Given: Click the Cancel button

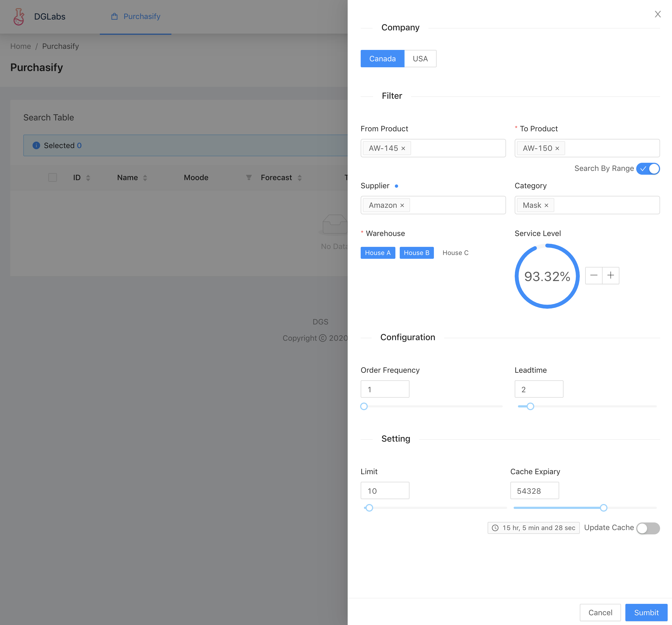Looking at the screenshot, I should (600, 613).
